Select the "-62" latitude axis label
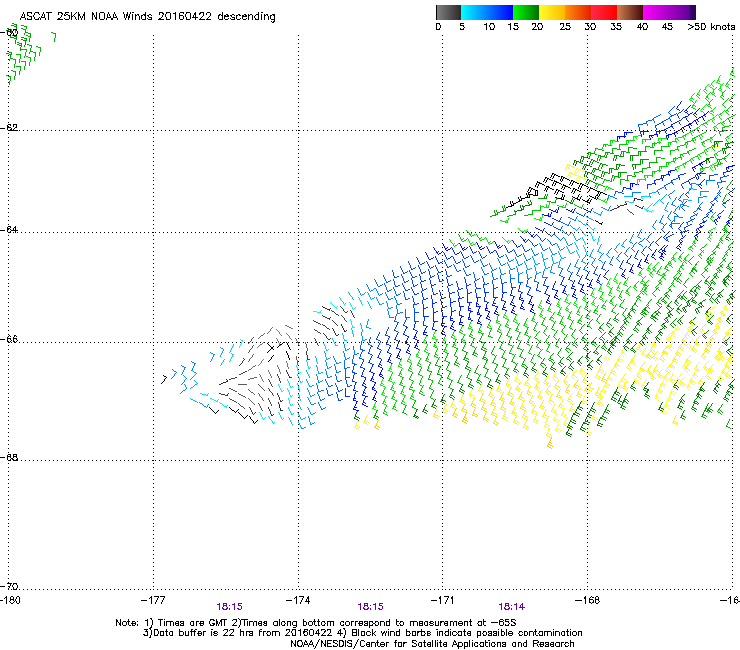740x650 pixels. [x=9, y=127]
